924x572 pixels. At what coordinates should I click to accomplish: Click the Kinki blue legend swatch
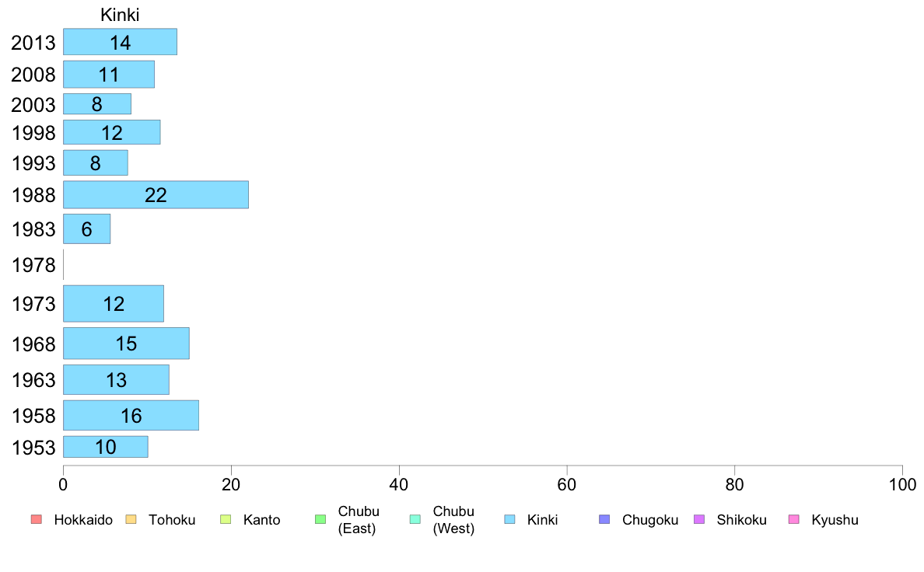509,519
